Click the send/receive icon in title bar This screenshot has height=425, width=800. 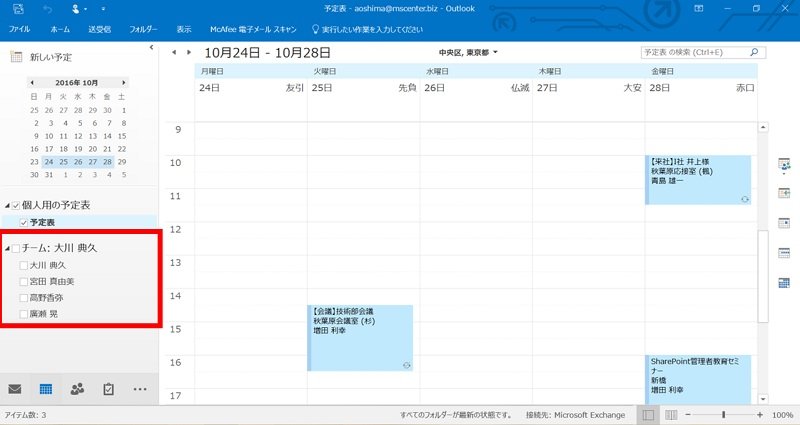coord(18,9)
